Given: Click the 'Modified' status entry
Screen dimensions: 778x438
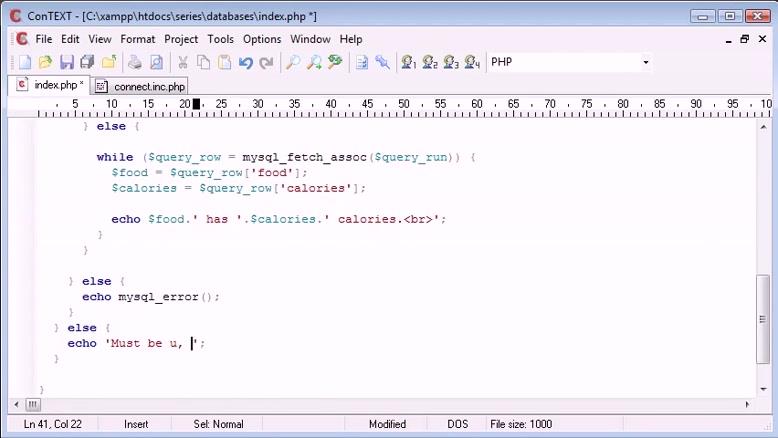Looking at the screenshot, I should 388,424.
